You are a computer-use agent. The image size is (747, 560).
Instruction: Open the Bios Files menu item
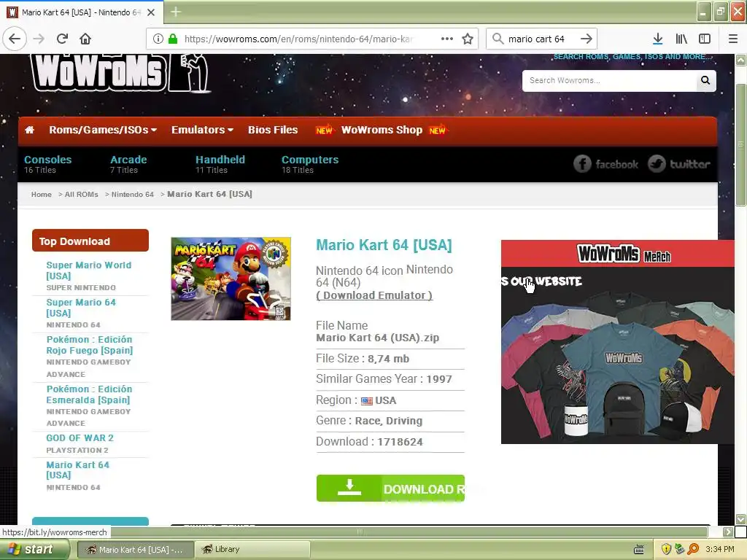[273, 130]
